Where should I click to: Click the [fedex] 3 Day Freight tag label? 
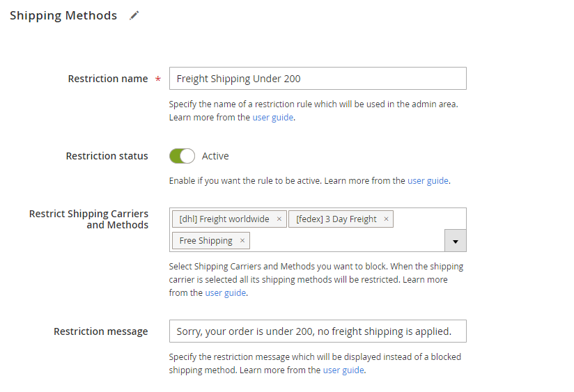[336, 219]
